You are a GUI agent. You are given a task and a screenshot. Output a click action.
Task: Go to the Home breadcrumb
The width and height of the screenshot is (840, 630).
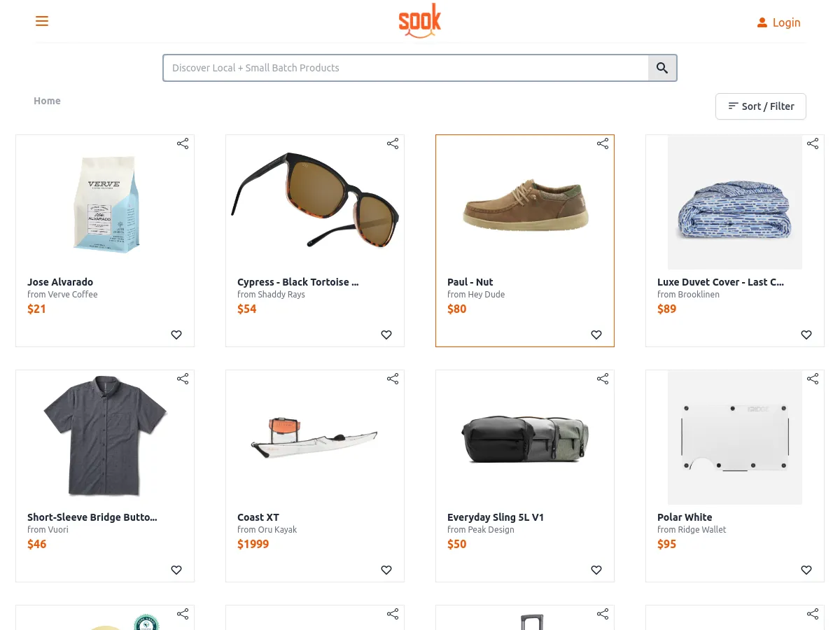[x=47, y=101]
